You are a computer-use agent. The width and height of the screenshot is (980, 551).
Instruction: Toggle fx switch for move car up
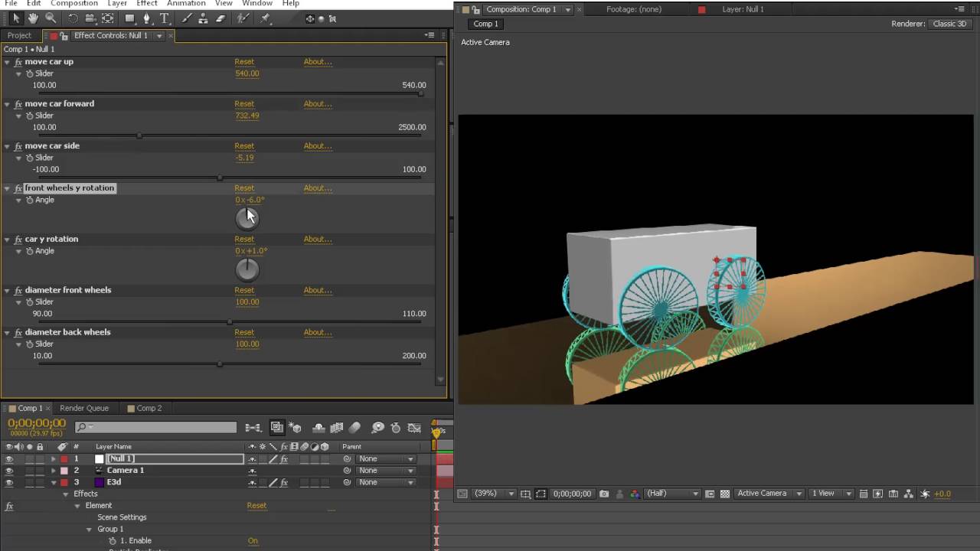18,62
